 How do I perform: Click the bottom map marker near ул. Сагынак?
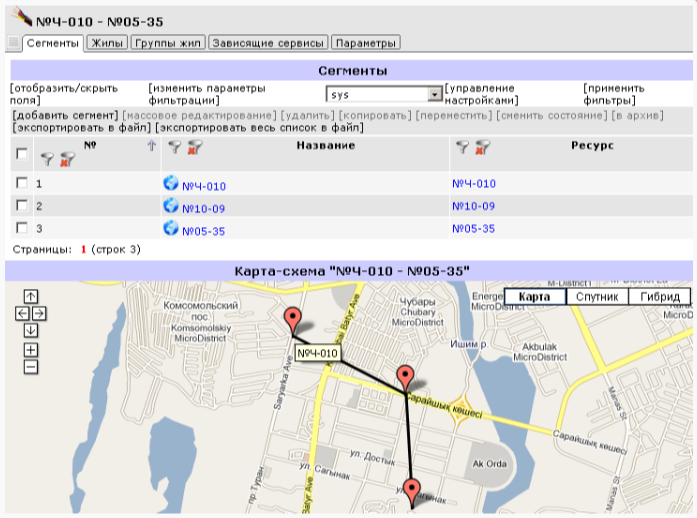[412, 493]
